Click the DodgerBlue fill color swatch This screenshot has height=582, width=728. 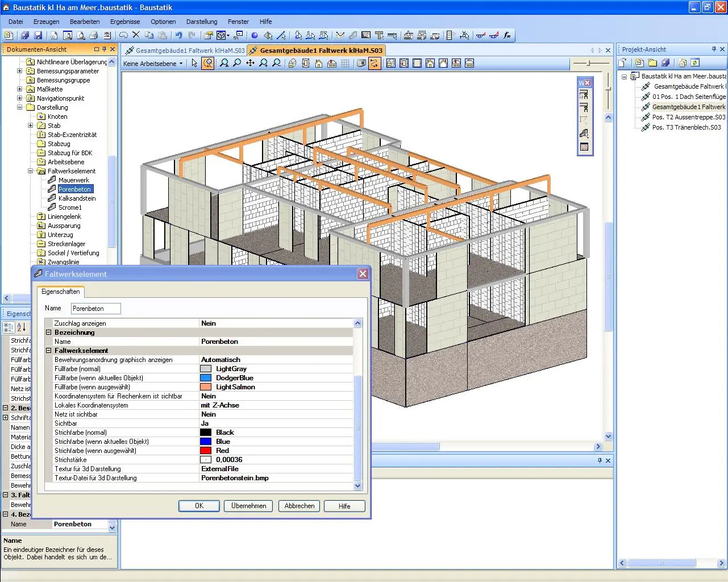coord(206,378)
